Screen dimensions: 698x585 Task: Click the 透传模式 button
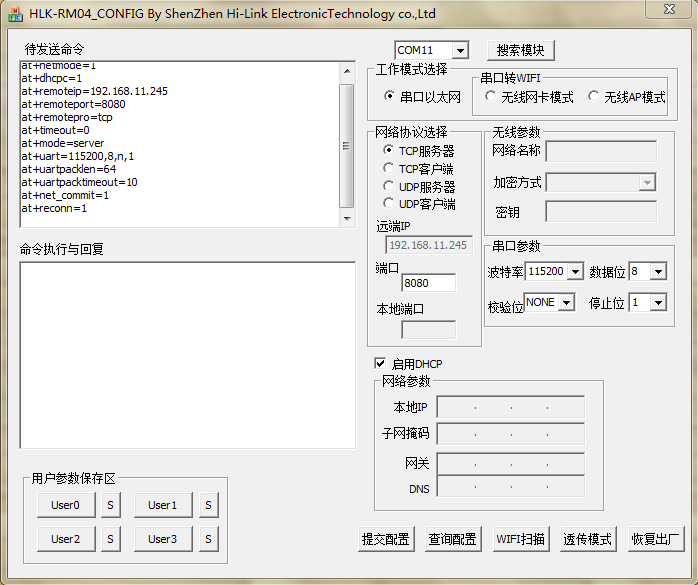(x=588, y=539)
